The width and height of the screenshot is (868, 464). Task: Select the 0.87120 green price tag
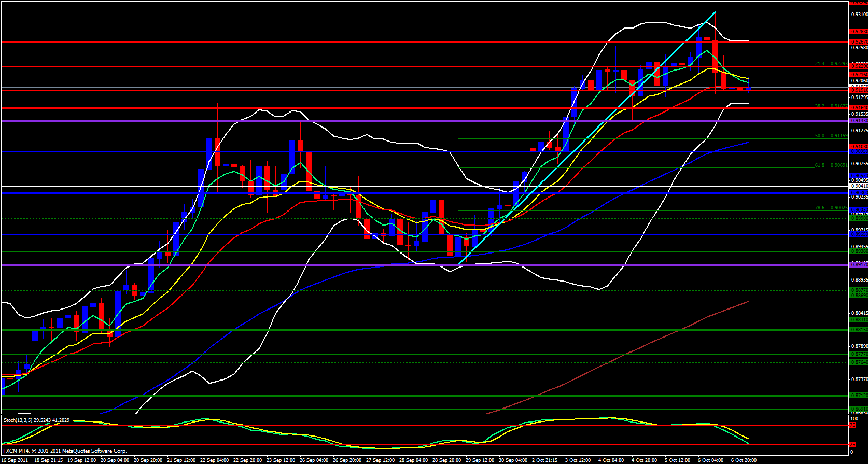(x=859, y=396)
